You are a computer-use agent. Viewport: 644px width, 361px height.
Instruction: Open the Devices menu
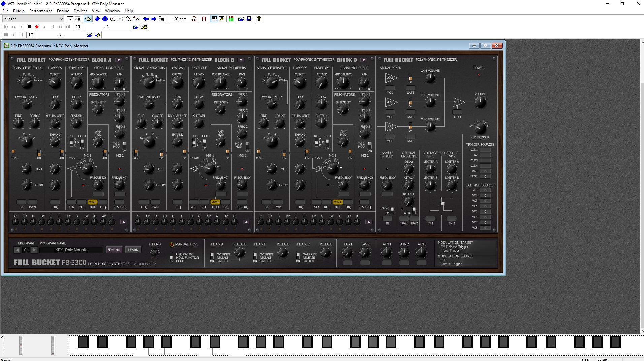coord(80,11)
